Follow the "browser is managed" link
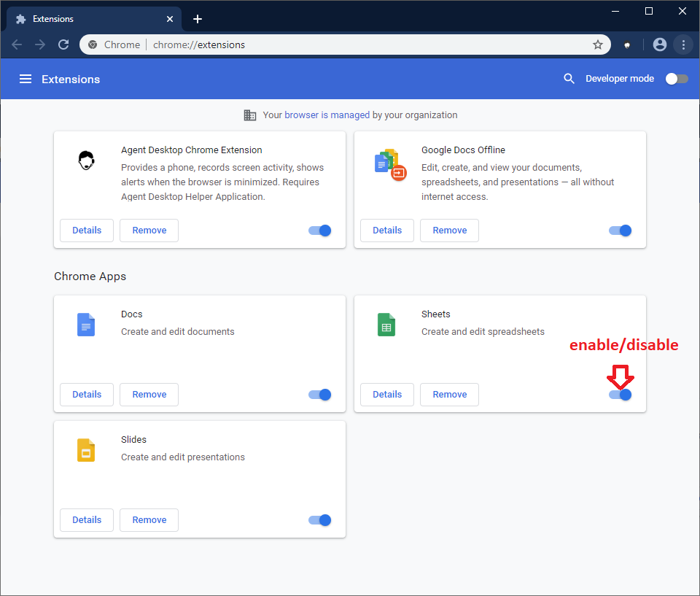700x596 pixels. tap(327, 115)
